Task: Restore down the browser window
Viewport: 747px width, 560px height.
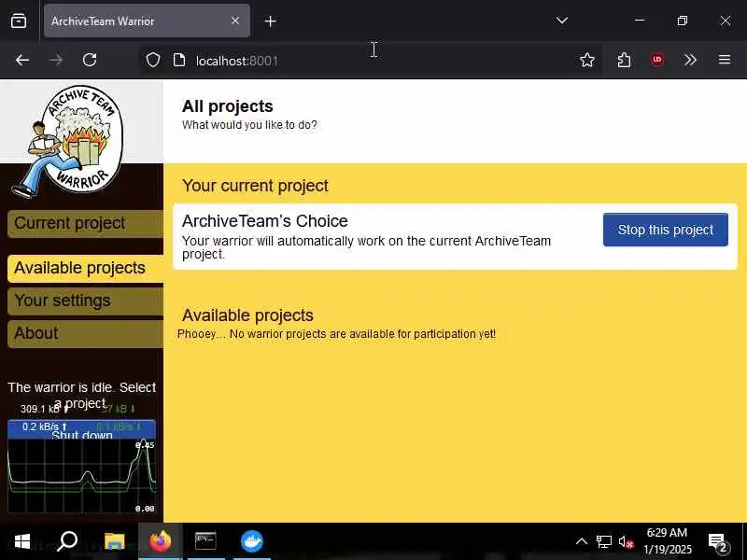Action: 683,21
